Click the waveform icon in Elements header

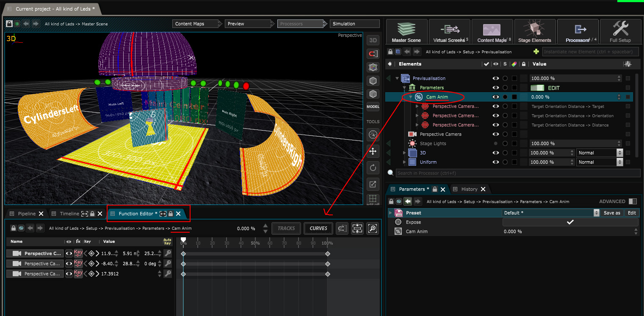pyautogui.click(x=627, y=64)
